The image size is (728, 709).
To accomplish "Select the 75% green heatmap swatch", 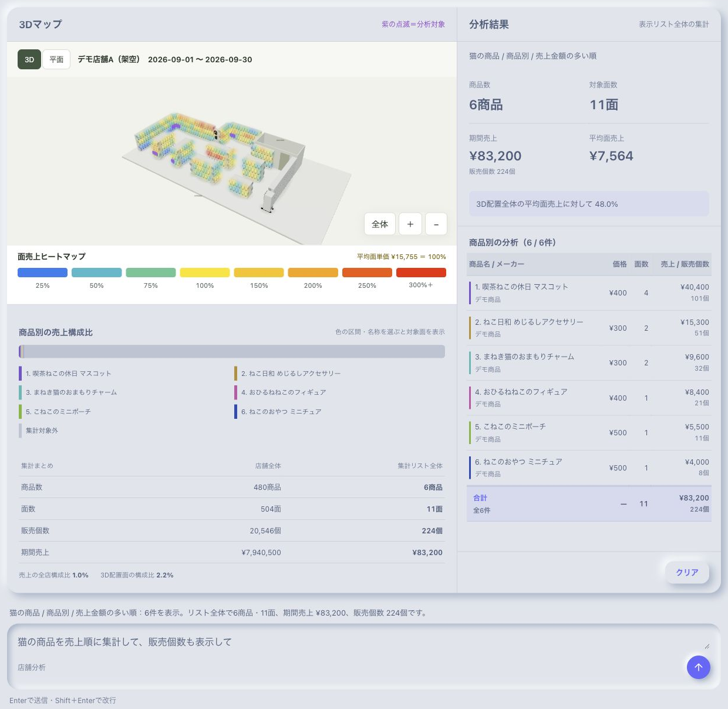I will tap(151, 273).
